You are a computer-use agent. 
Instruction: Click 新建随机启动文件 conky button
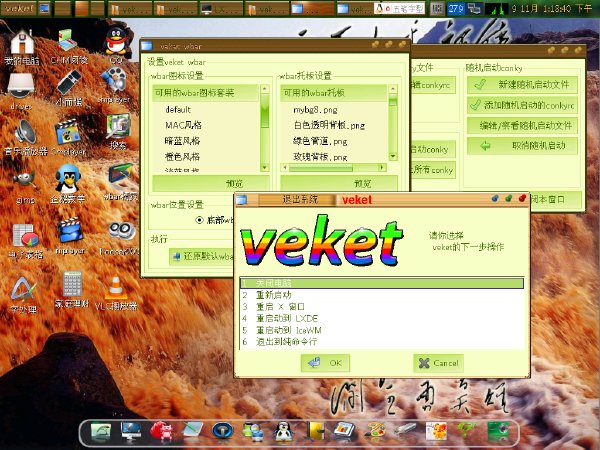click(x=522, y=85)
